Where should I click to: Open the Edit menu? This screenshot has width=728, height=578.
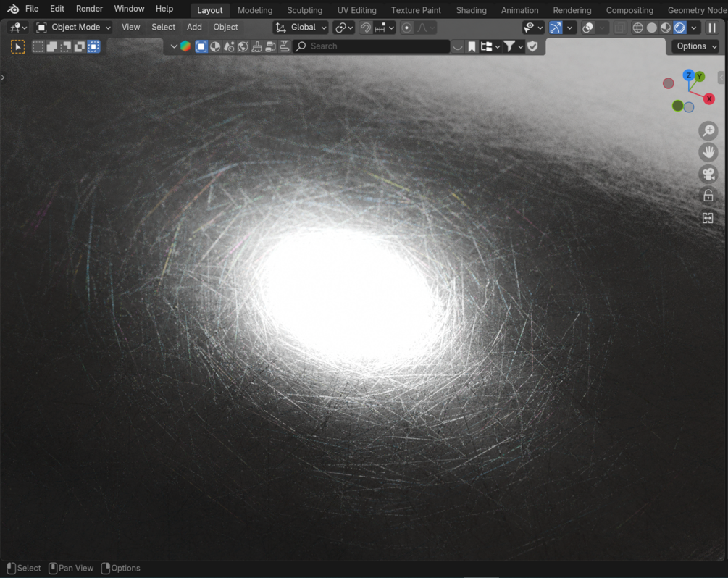click(x=57, y=9)
